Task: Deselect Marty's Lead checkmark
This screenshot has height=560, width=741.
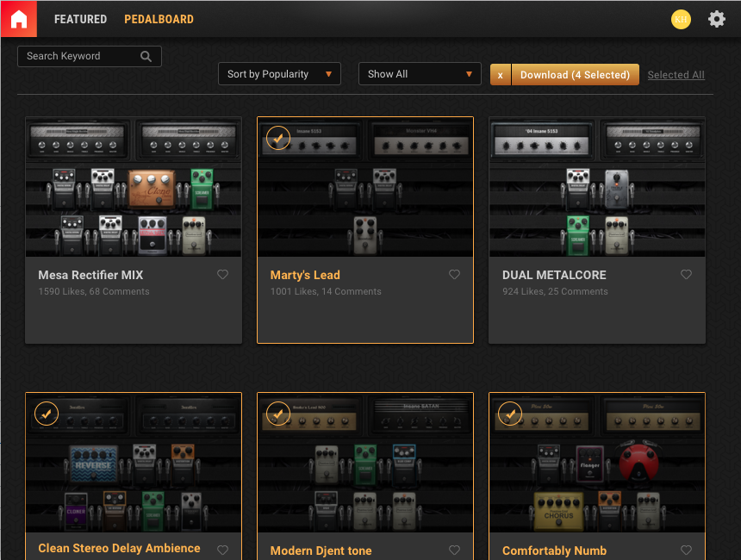Action: click(x=278, y=138)
